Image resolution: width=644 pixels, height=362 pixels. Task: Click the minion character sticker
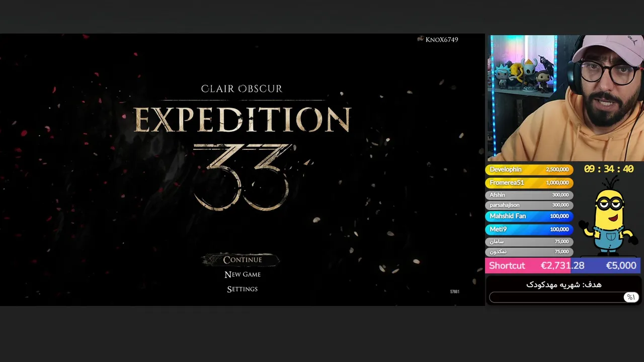point(609,215)
